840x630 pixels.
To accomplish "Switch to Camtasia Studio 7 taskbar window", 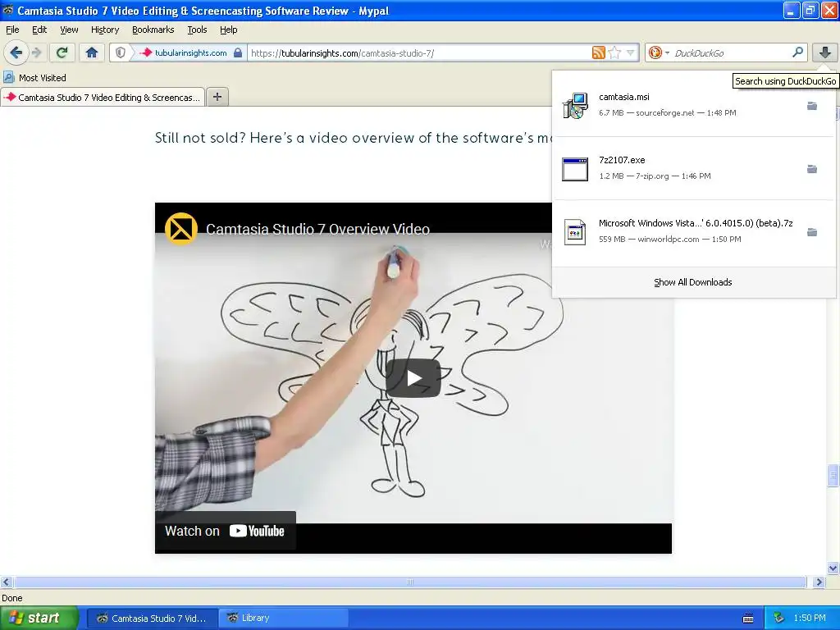I will point(152,618).
